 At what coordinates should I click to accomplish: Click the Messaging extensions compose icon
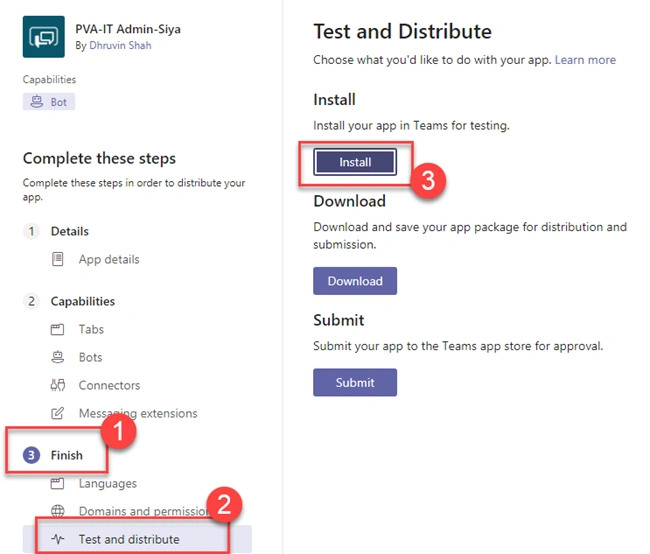point(58,413)
